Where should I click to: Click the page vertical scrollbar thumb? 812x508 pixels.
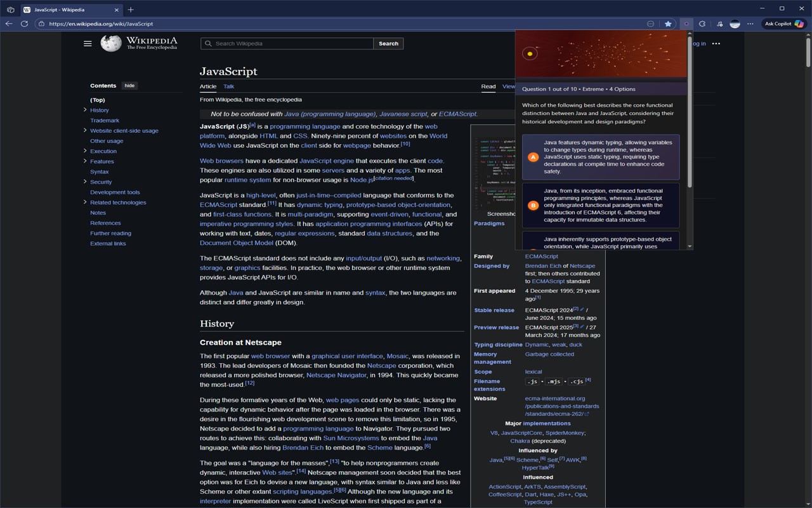808,52
